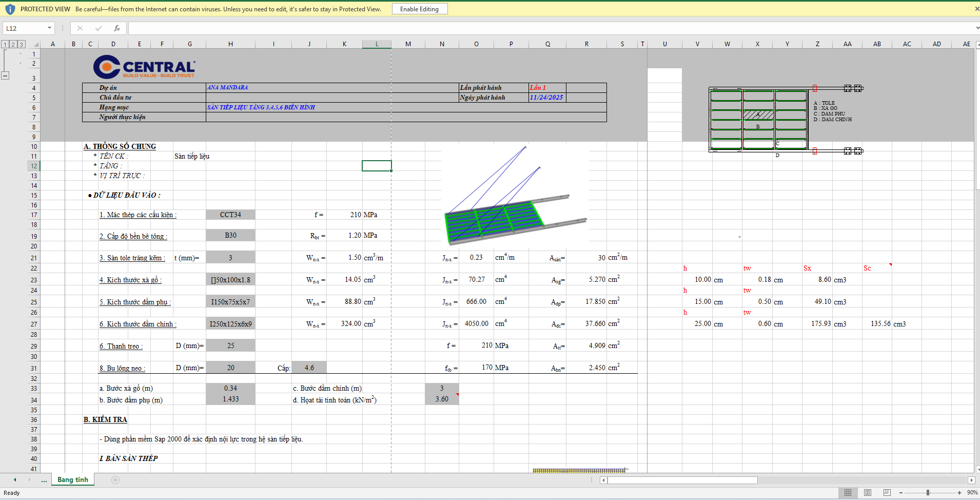Click the formula bar enter checkmark icon
This screenshot has height=500, width=980.
pos(99,28)
